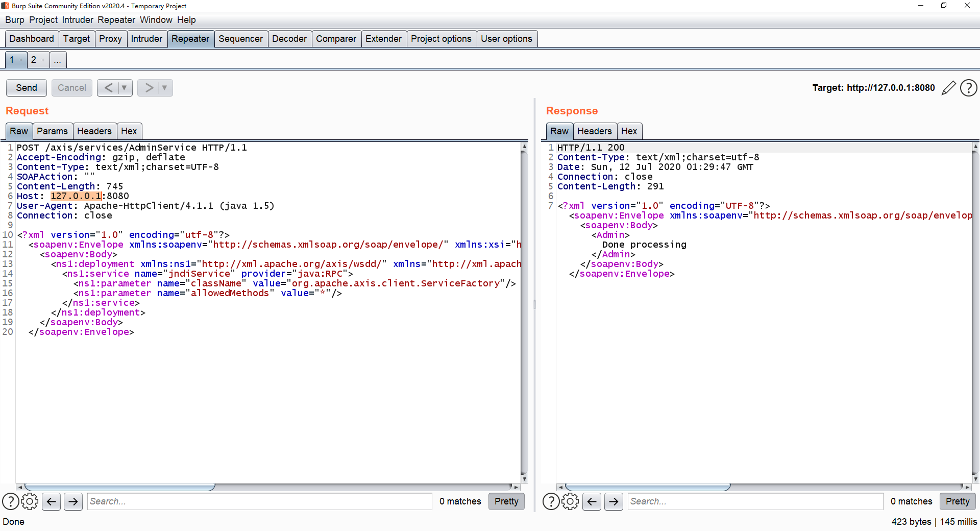Click the response Content-Length: 291 line
This screenshot has height=531, width=980.
[x=610, y=186]
